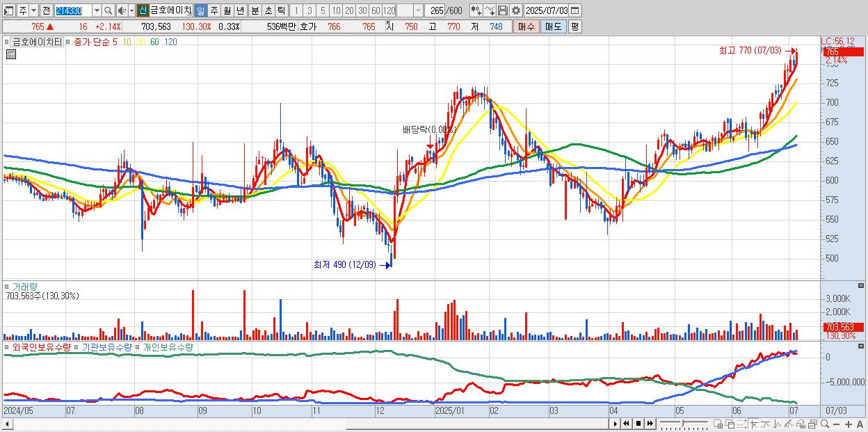Select the 초 (second) period button
Image resolution: width=868 pixels, height=432 pixels.
point(268,10)
